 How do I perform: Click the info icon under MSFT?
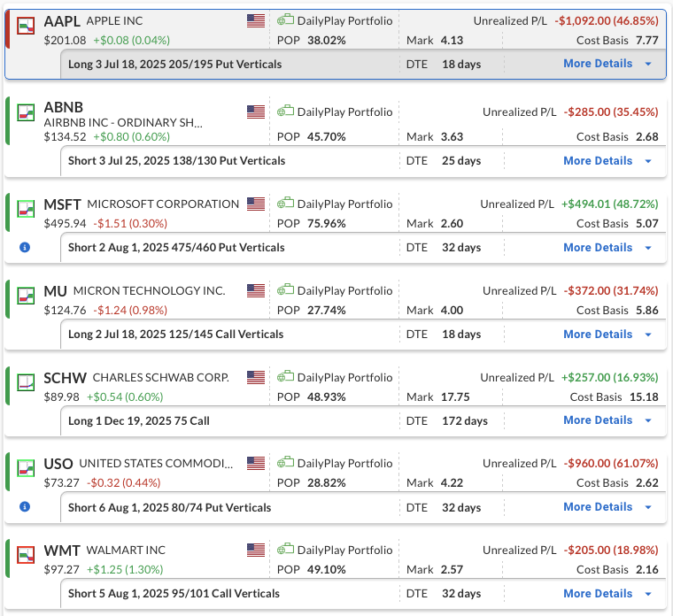(25, 247)
